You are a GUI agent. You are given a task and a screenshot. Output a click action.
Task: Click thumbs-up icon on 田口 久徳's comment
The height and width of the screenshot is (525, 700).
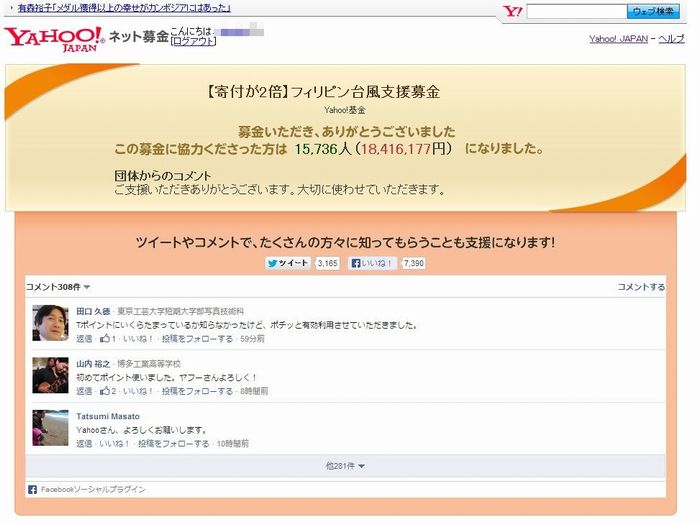(104, 338)
